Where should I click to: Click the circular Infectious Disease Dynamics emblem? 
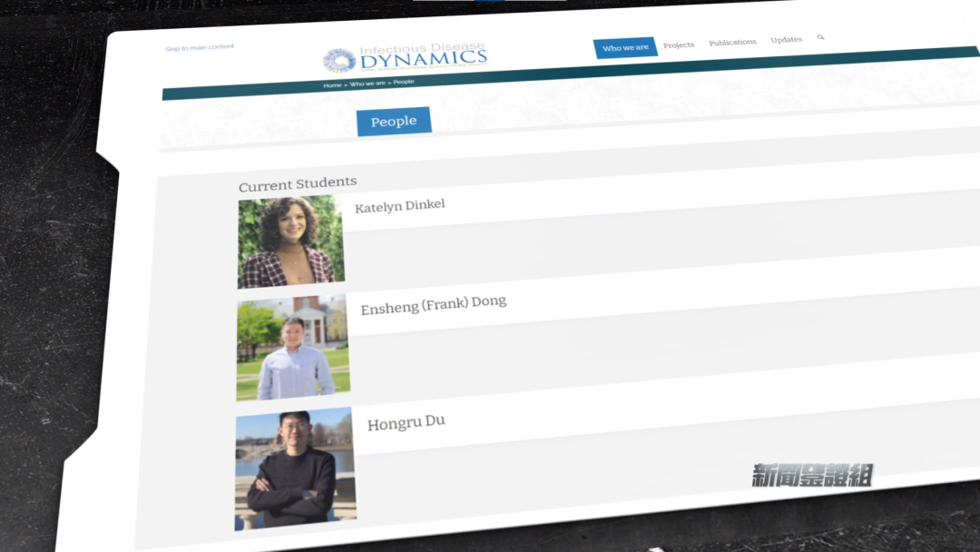339,61
